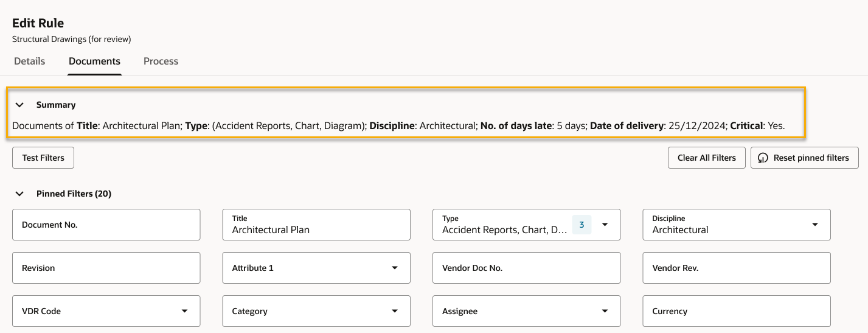
Task: Switch to the Details tab
Action: click(x=29, y=61)
